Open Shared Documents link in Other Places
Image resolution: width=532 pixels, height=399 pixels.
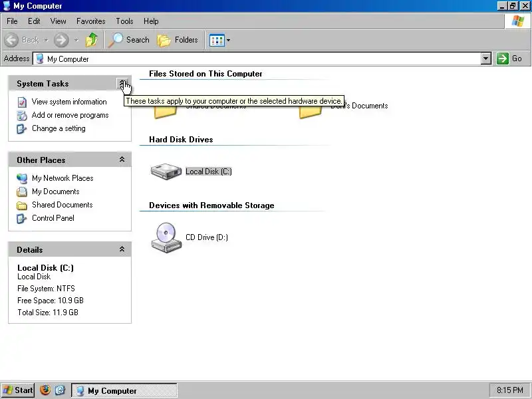coord(63,205)
